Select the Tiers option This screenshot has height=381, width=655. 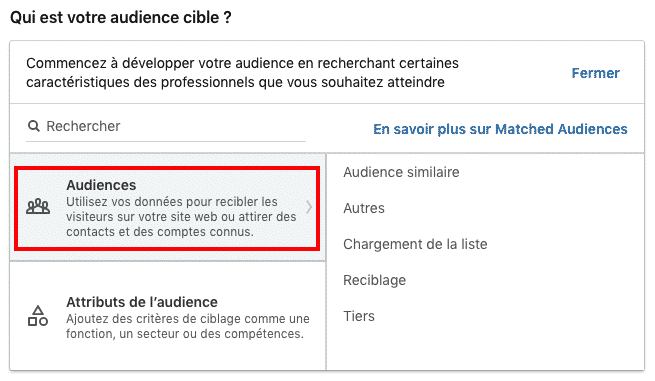(359, 316)
